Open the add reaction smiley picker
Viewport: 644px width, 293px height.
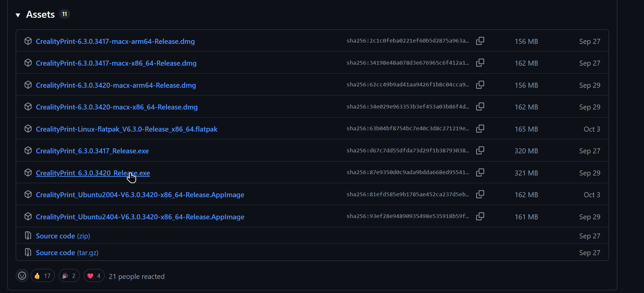click(x=22, y=276)
